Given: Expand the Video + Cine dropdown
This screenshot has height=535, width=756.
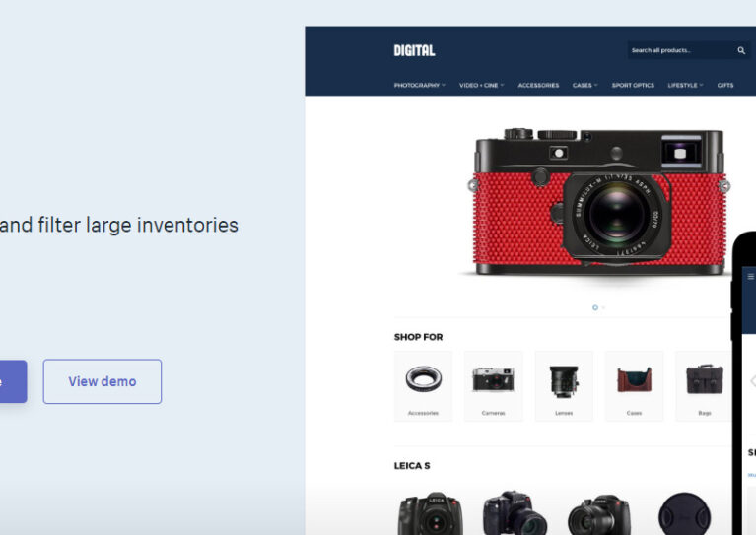Looking at the screenshot, I should pos(481,86).
